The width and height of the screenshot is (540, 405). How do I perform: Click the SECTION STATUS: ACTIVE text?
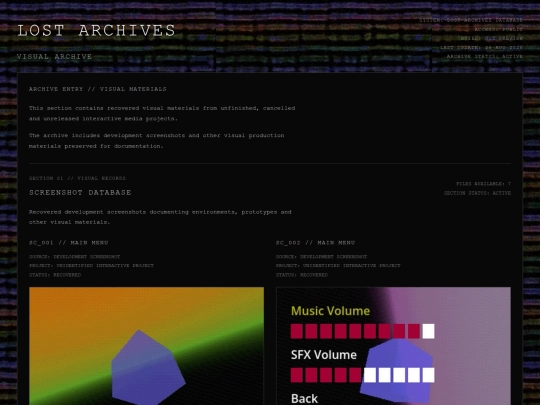(x=477, y=193)
